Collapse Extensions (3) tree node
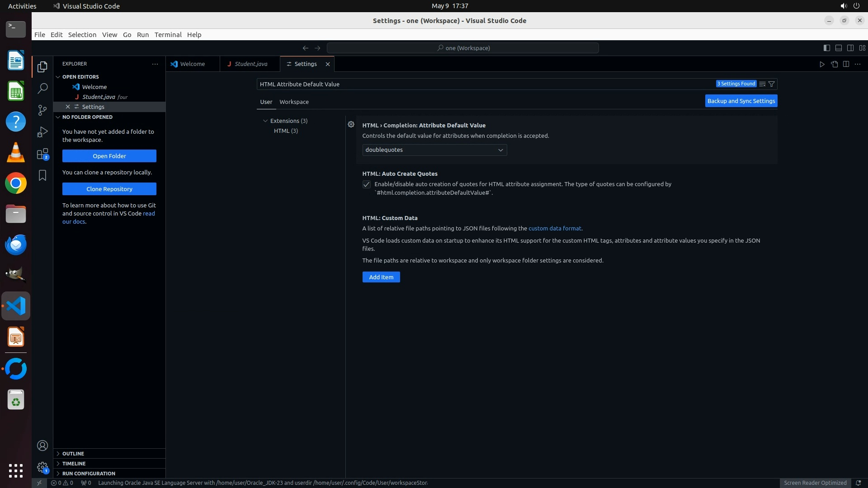 point(265,121)
